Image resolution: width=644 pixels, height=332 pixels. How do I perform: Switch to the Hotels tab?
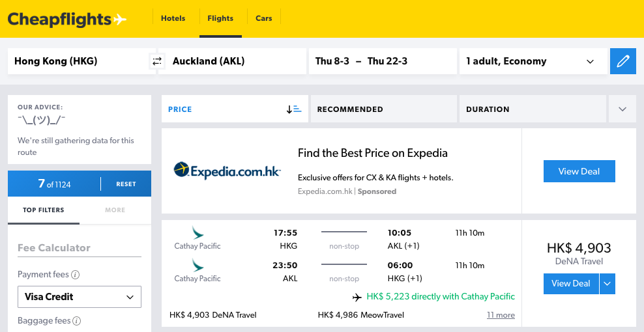pyautogui.click(x=173, y=18)
